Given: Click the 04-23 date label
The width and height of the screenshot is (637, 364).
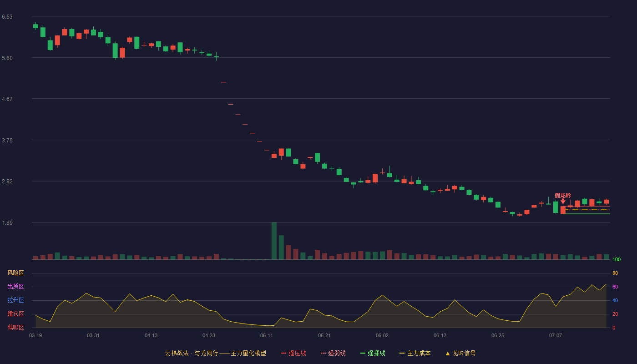Looking at the screenshot, I should click(209, 335).
